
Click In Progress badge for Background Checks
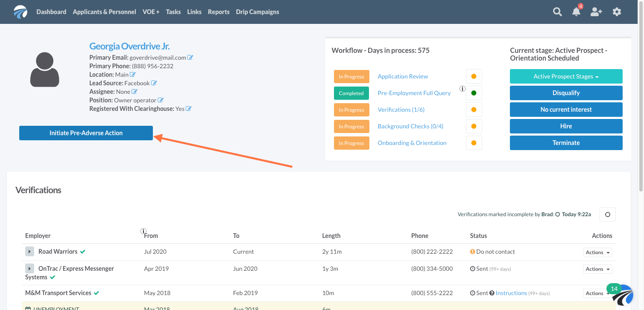[x=351, y=127]
